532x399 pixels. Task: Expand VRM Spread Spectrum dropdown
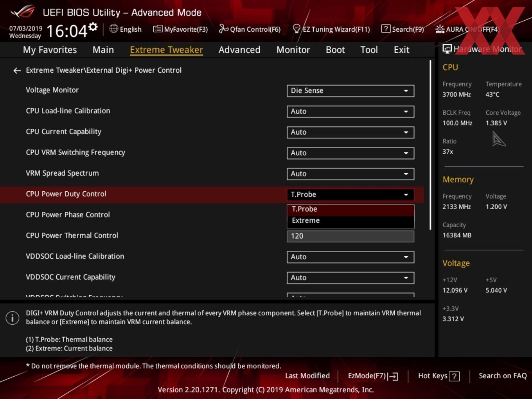(350, 174)
